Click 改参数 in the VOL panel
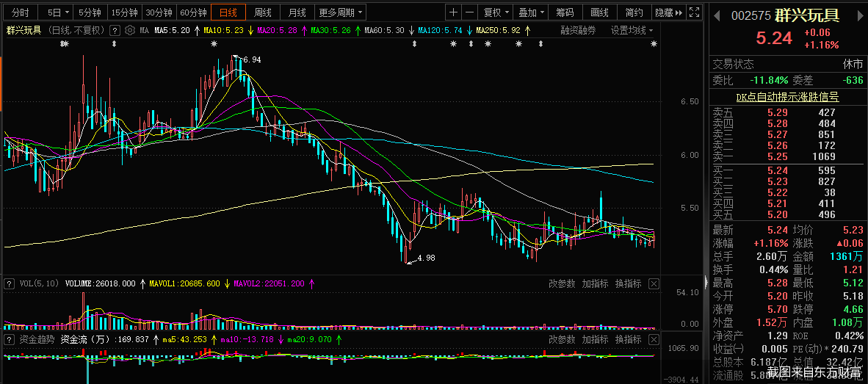The height and width of the screenshot is (384, 868). (x=562, y=283)
